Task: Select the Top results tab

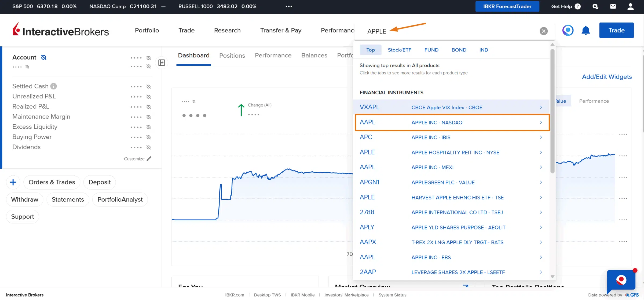Action: point(370,50)
